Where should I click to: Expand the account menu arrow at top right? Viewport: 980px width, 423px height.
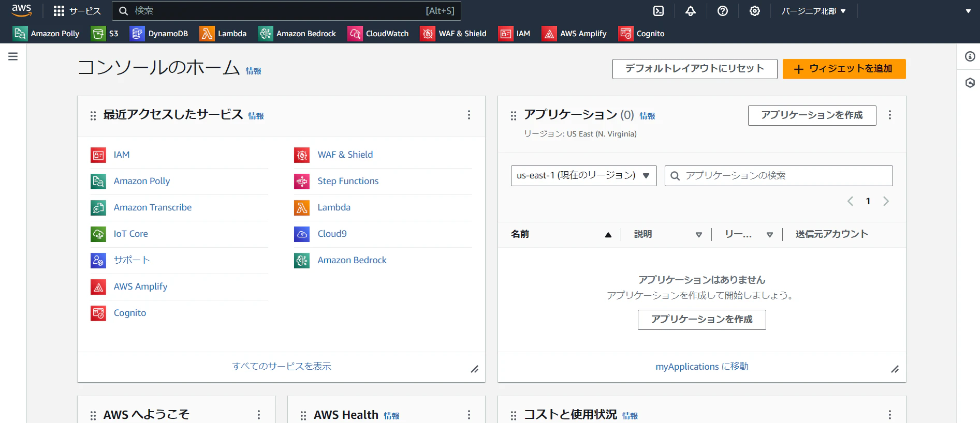point(968,11)
